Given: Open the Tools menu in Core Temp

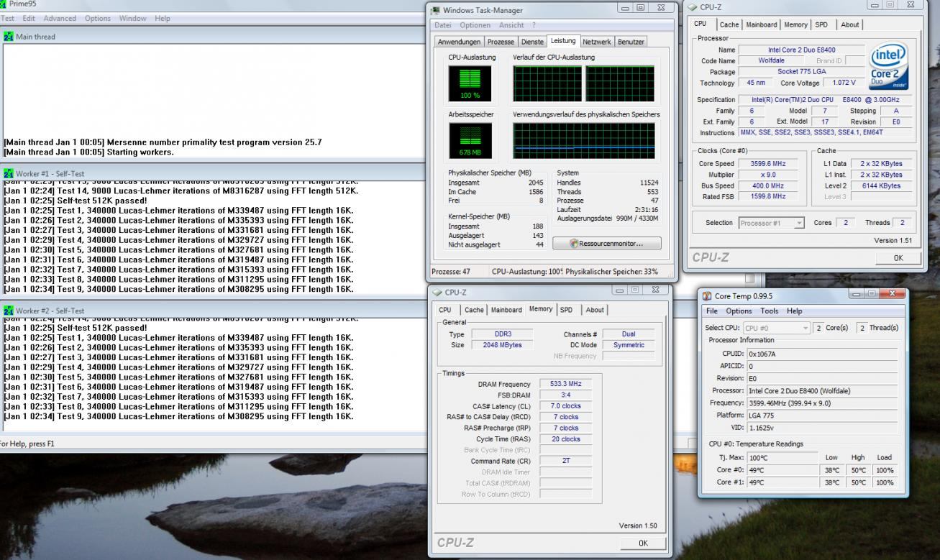Looking at the screenshot, I should click(x=770, y=311).
